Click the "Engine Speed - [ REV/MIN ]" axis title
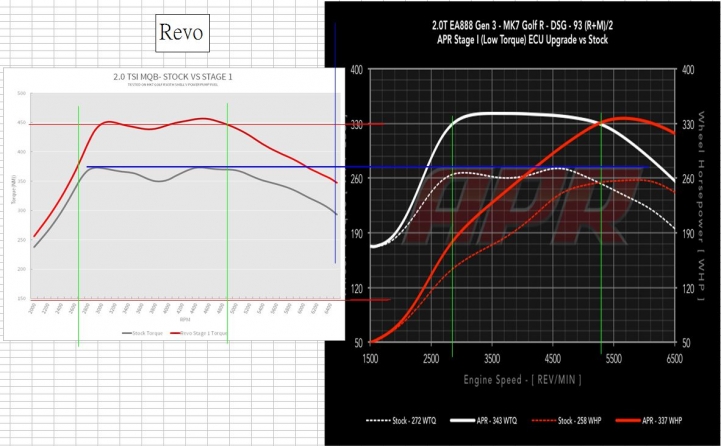The image size is (721, 446). coord(522,380)
